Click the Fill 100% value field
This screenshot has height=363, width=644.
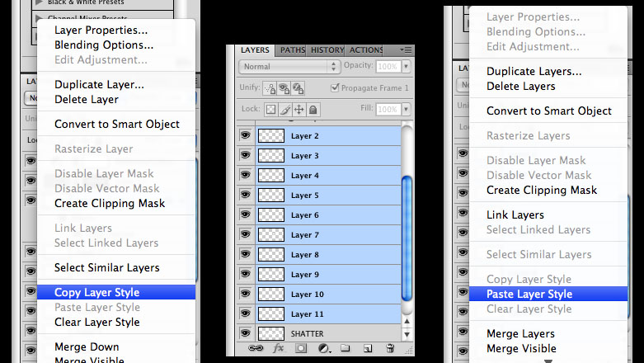pos(388,110)
